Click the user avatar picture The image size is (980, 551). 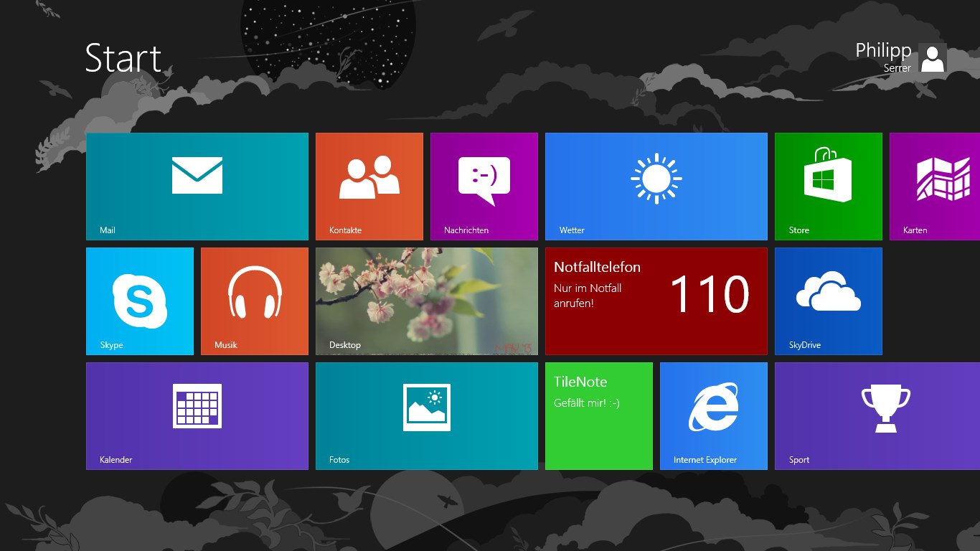tap(933, 57)
